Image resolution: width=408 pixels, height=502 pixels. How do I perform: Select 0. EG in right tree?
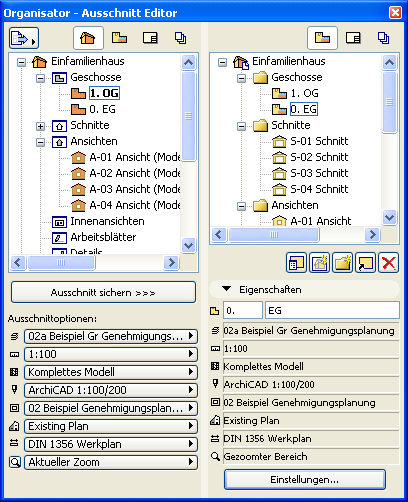pos(304,109)
